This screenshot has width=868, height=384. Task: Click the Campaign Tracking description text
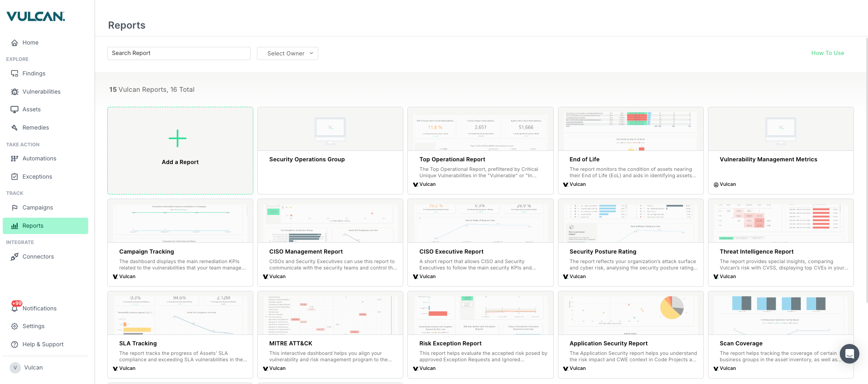pyautogui.click(x=182, y=265)
